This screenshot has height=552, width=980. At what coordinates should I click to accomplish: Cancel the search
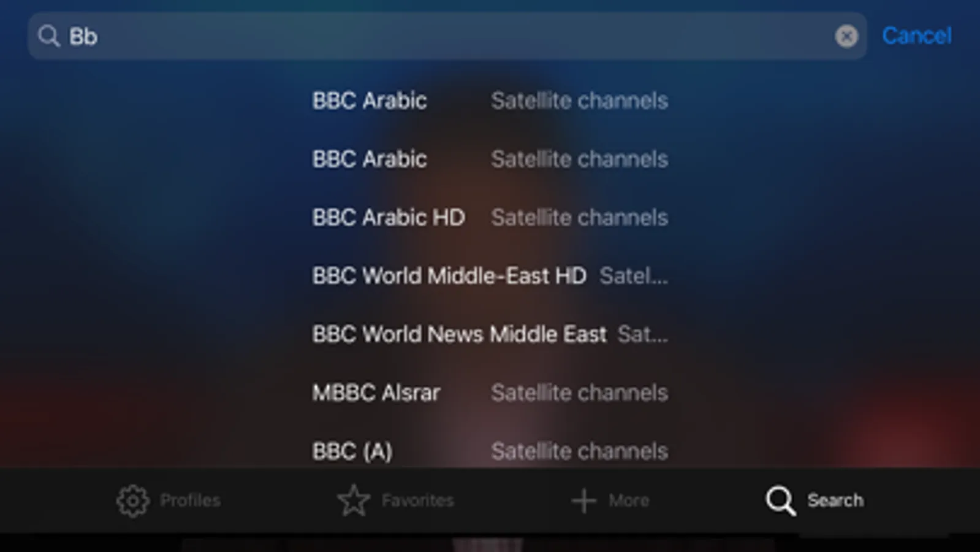pyautogui.click(x=917, y=36)
